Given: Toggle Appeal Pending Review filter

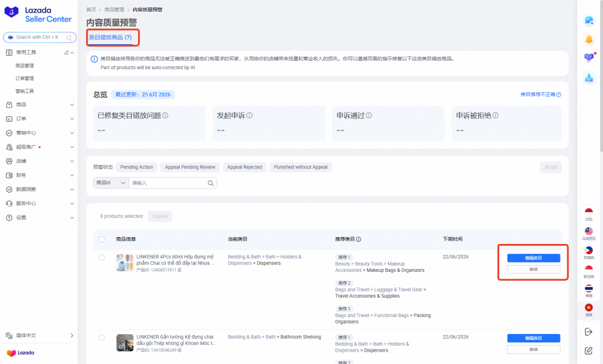Looking at the screenshot, I should tap(190, 167).
